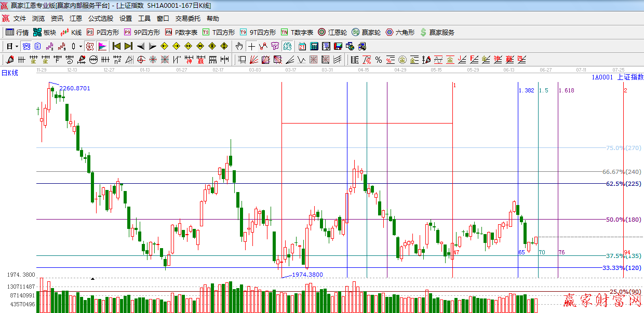Toggle the crosshair cursor button
644x313 pixels.
[x=251, y=46]
